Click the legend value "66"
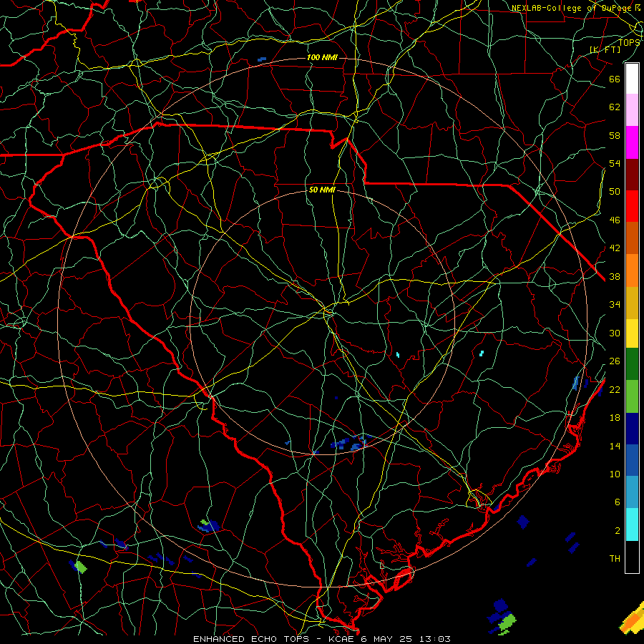This screenshot has height=644, width=644. 615,79
